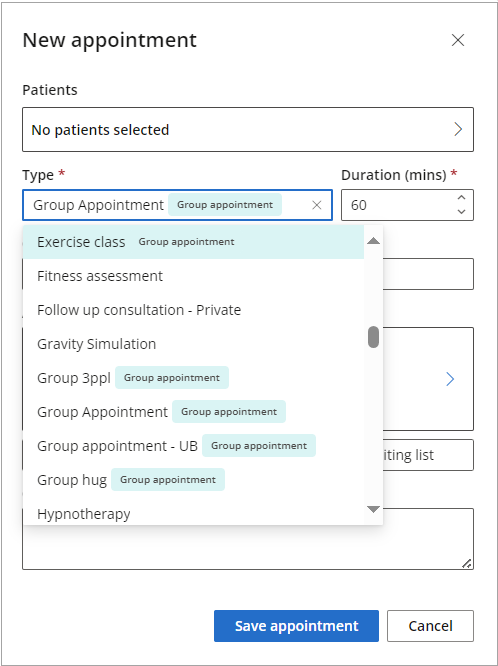Choose Hypnotherapy from the list
Image resolution: width=498 pixels, height=666 pixels.
point(193,512)
